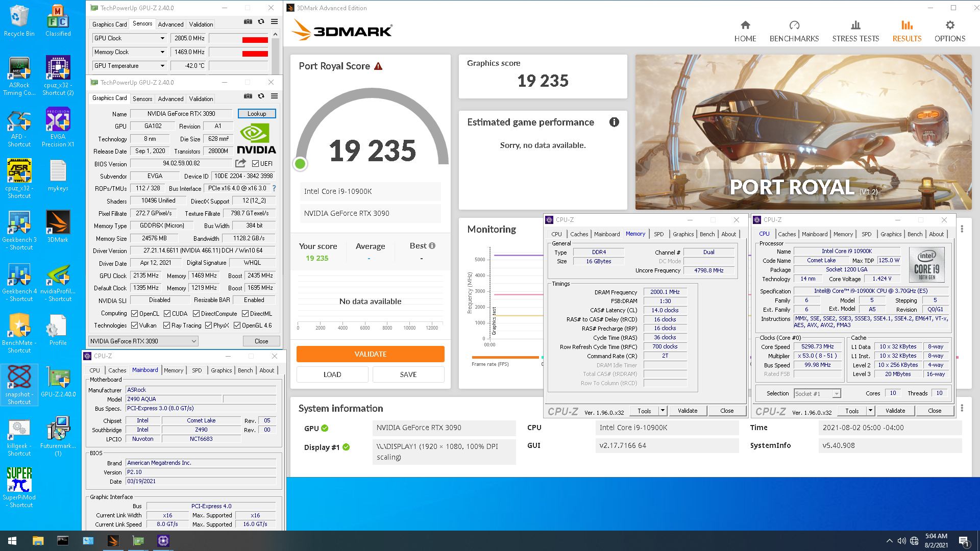Open BENCHMARKS in 3DMark navigation
Viewport: 980px width, 551px height.
click(794, 31)
